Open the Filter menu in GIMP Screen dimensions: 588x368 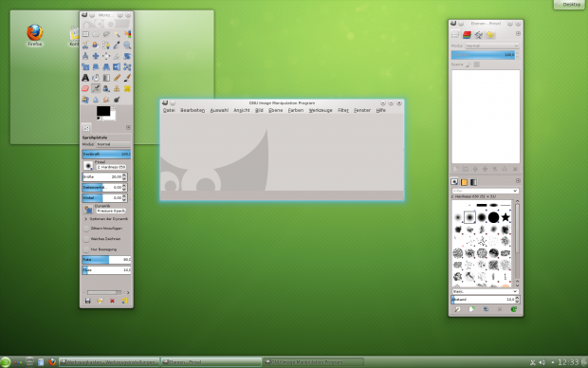(x=343, y=110)
